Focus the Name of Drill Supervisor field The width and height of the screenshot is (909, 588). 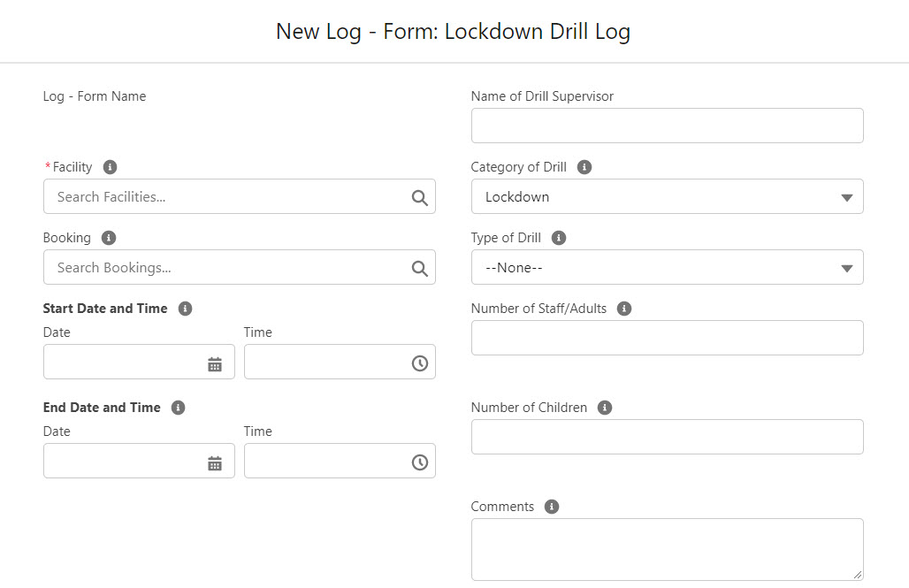[667, 126]
